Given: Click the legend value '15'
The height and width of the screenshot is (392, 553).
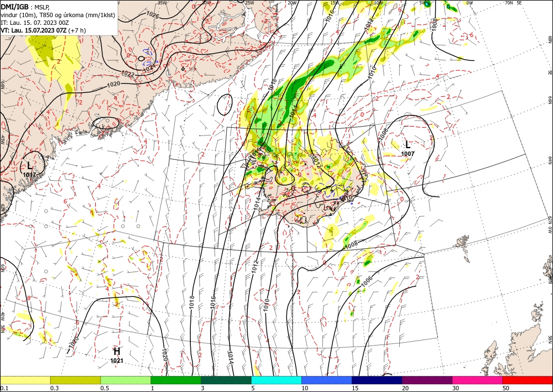Looking at the screenshot, I should pos(355,388).
